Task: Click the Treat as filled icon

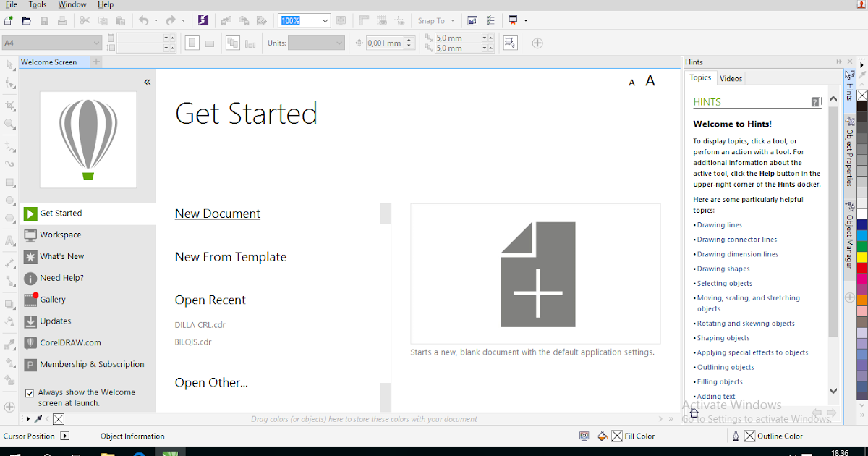Action: pyautogui.click(x=511, y=43)
